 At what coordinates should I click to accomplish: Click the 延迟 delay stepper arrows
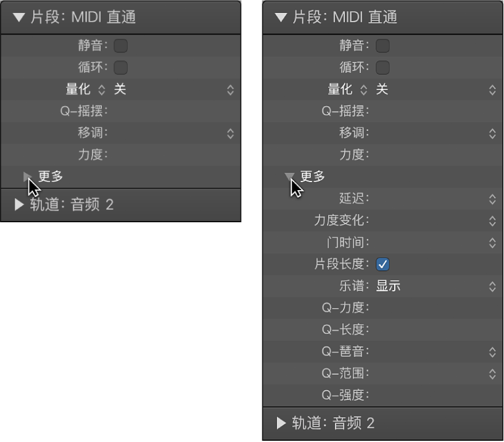[x=492, y=199]
